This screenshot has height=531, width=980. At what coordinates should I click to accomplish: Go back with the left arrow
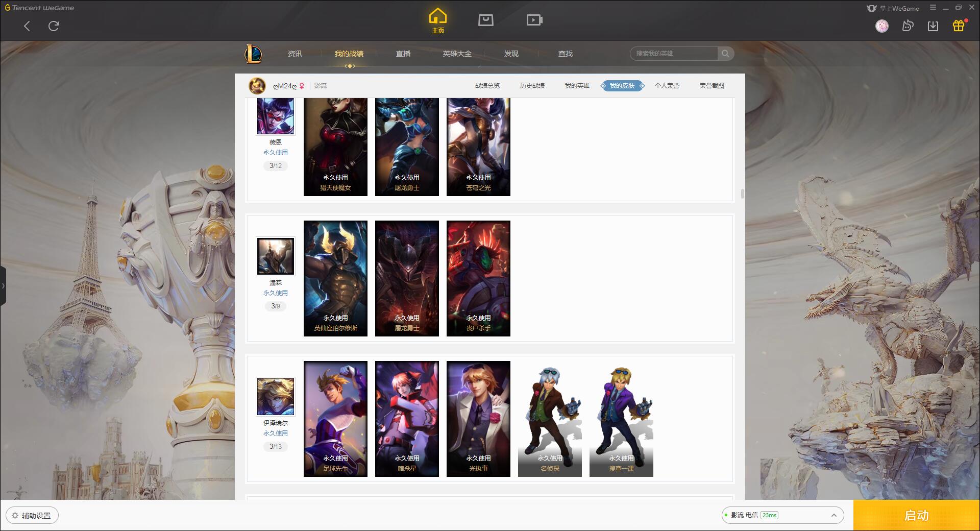pos(27,26)
